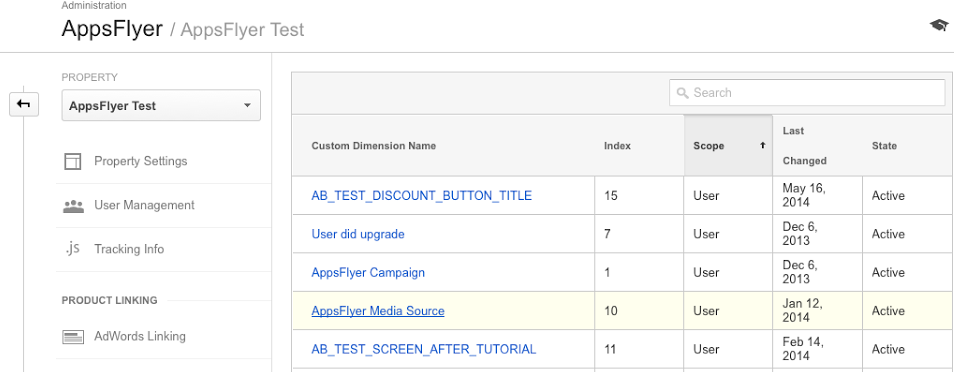954x372 pixels.
Task: Click the Property Settings layout icon
Action: pyautogui.click(x=72, y=161)
